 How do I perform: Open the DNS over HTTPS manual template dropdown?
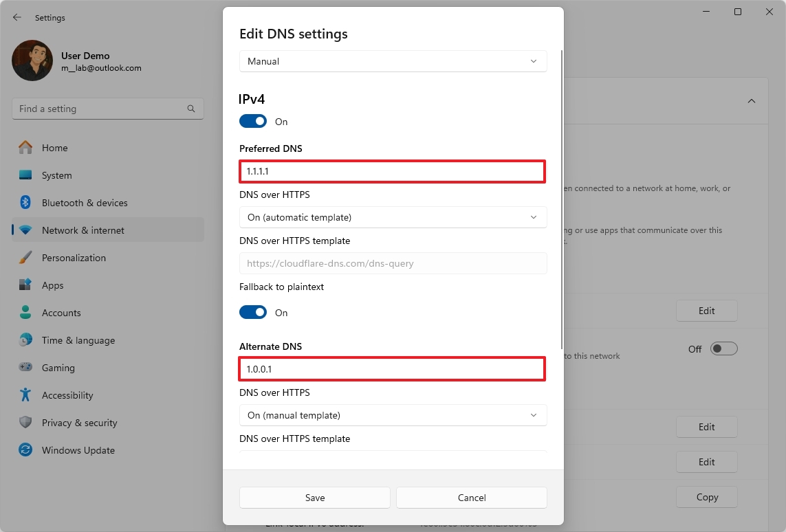(x=393, y=415)
